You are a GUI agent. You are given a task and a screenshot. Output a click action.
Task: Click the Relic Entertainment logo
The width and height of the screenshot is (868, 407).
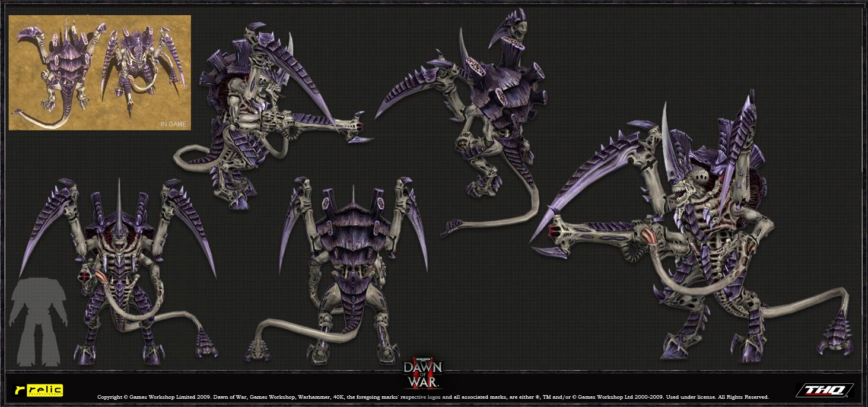pos(39,390)
